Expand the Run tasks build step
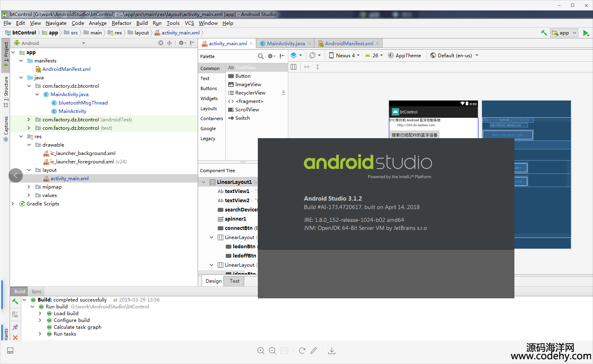 tap(40, 334)
